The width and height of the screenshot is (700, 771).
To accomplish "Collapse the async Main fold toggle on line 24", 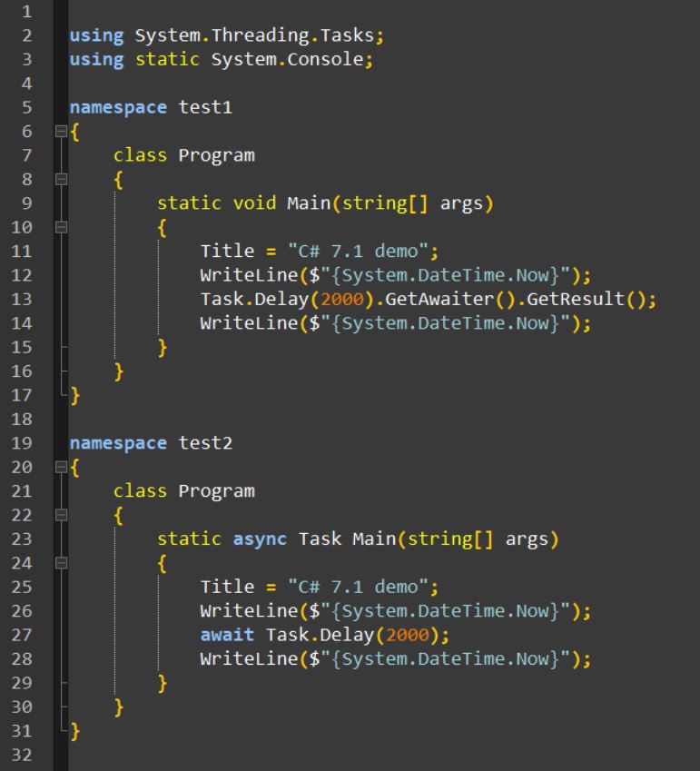I will coord(61,563).
